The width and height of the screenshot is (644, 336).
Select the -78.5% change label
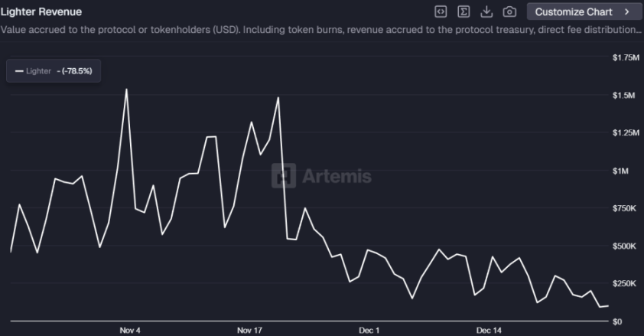76,70
